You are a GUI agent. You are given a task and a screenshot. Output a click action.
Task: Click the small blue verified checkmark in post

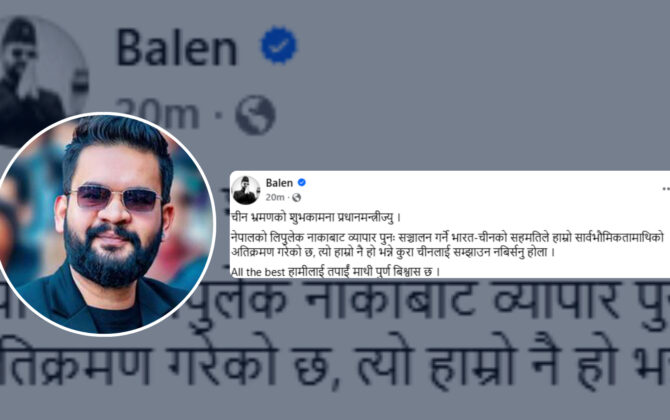pyautogui.click(x=302, y=182)
